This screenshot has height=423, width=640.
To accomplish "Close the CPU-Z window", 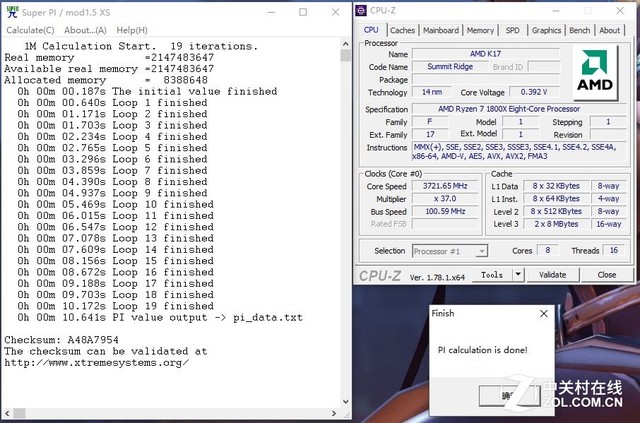I will (x=620, y=11).
